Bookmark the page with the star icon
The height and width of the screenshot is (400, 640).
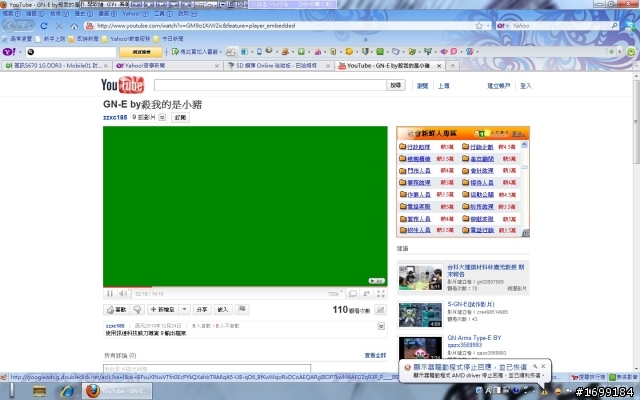pyautogui.click(x=479, y=26)
